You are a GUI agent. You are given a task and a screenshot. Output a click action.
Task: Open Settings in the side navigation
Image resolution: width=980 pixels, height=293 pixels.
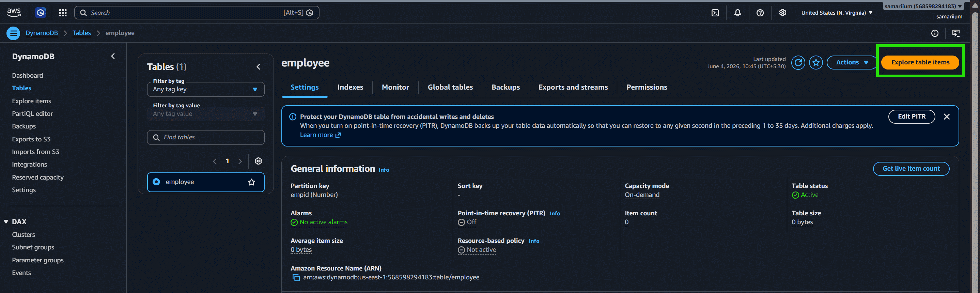[24, 190]
